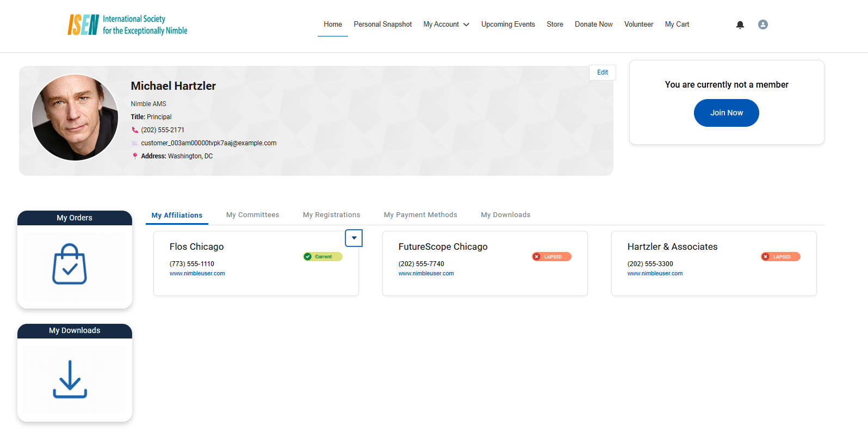Screen dimensions: 868x431
Task: Select the My Registrations tab
Action: coord(331,215)
